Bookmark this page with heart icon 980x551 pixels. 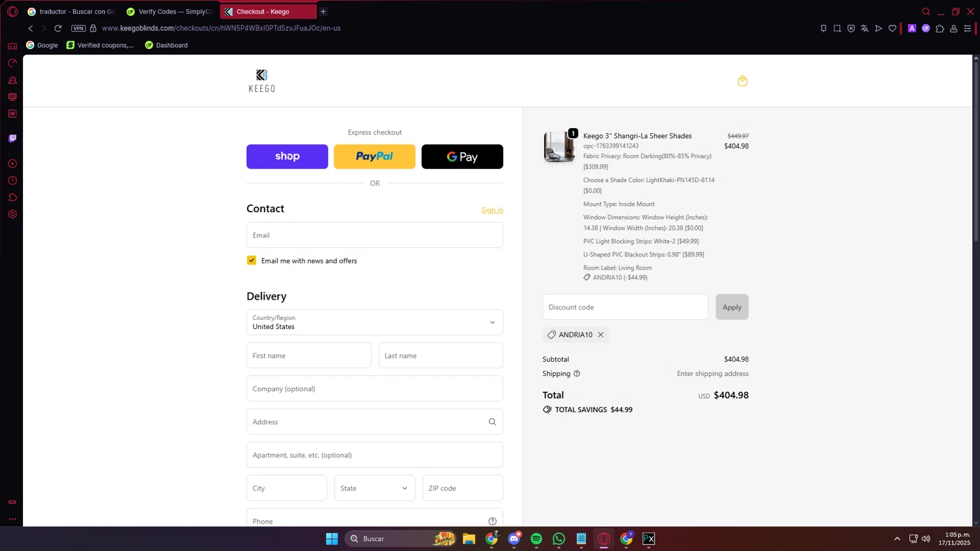892,28
